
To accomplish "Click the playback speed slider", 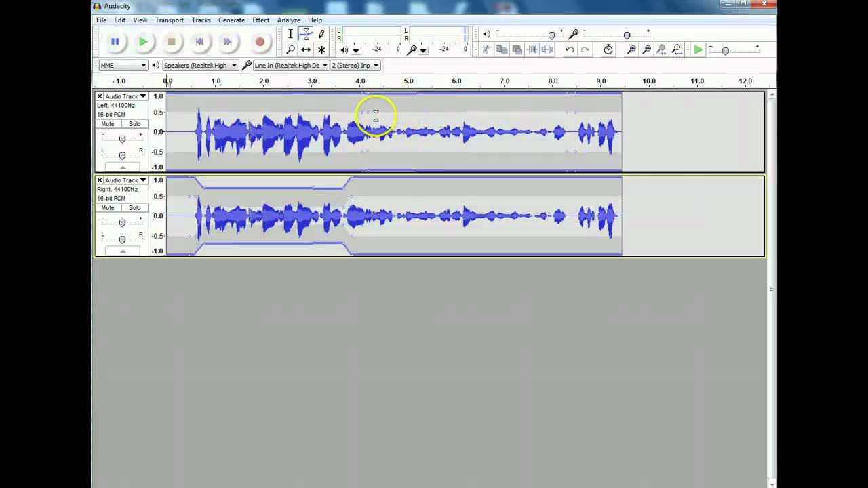I will click(734, 50).
